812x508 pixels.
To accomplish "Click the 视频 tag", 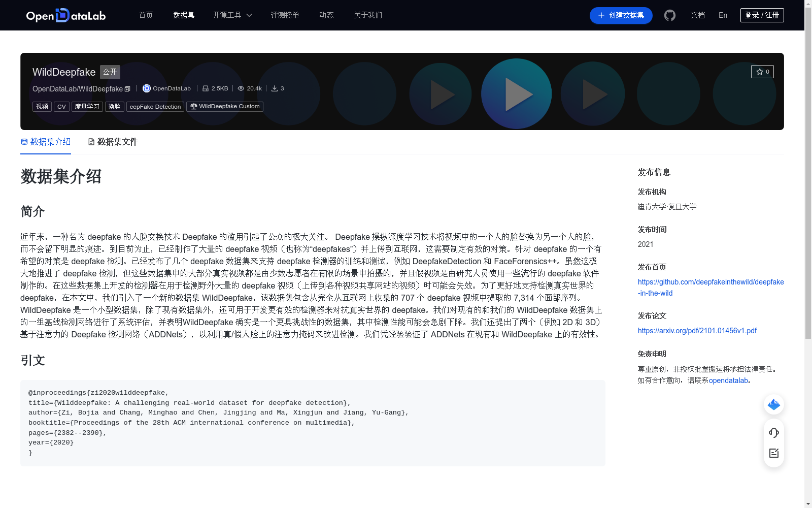I will (42, 107).
